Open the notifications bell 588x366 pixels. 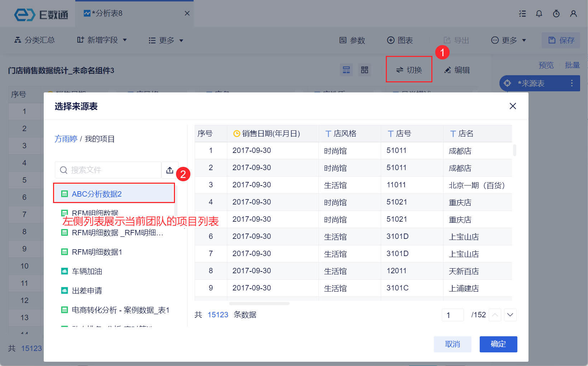tap(539, 14)
